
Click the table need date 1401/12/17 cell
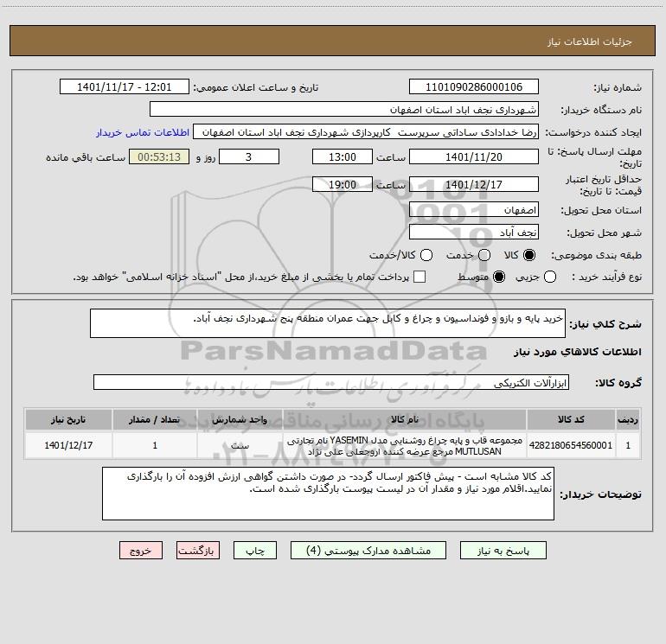68,445
